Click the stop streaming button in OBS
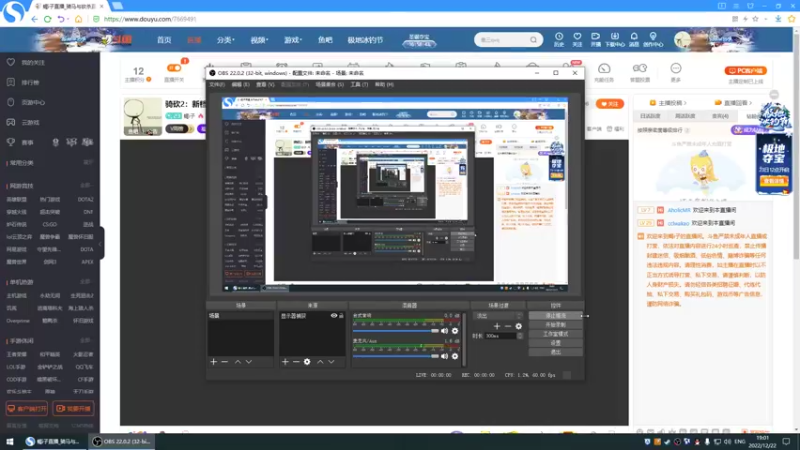The height and width of the screenshot is (450, 800). (x=555, y=316)
